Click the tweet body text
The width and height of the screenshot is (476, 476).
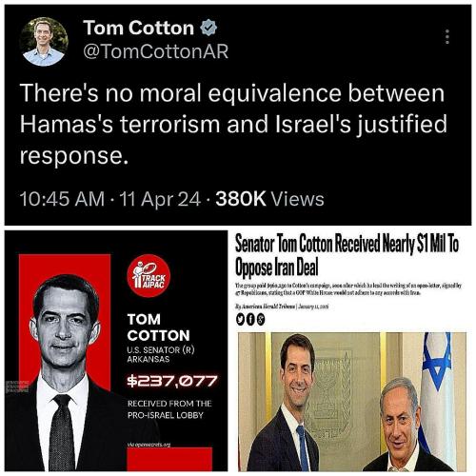click(x=233, y=125)
